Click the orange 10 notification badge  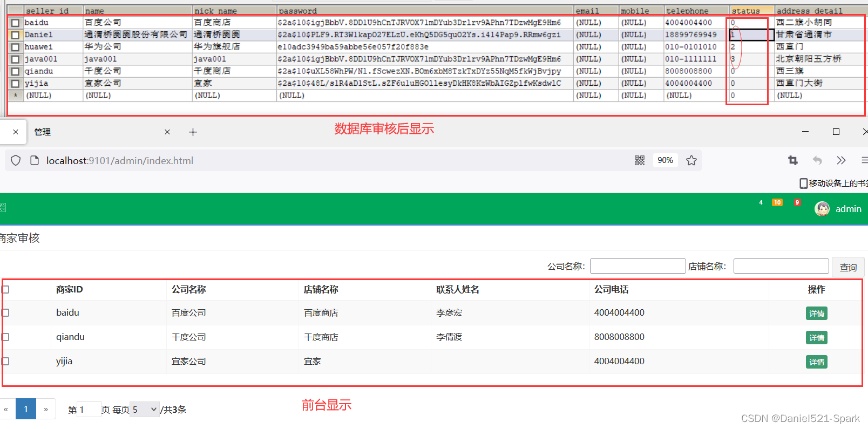[x=777, y=202]
